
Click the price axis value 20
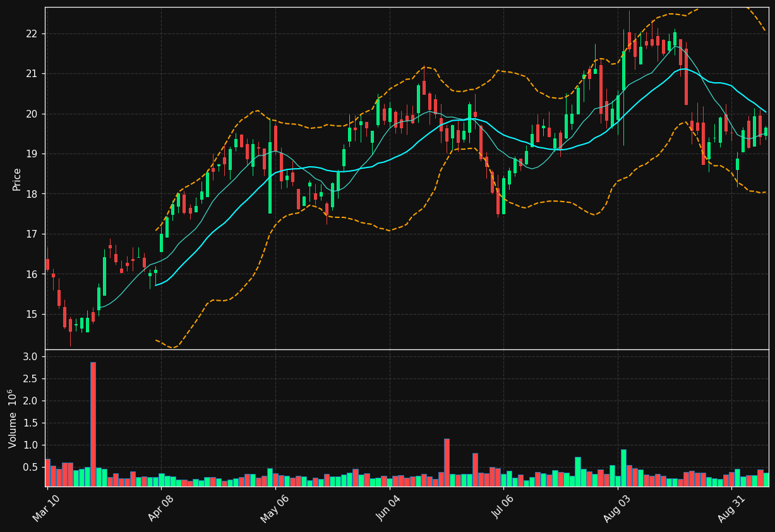pyautogui.click(x=32, y=114)
